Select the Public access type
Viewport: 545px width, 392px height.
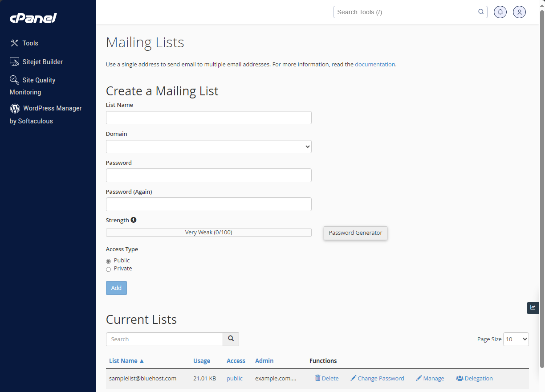click(108, 261)
